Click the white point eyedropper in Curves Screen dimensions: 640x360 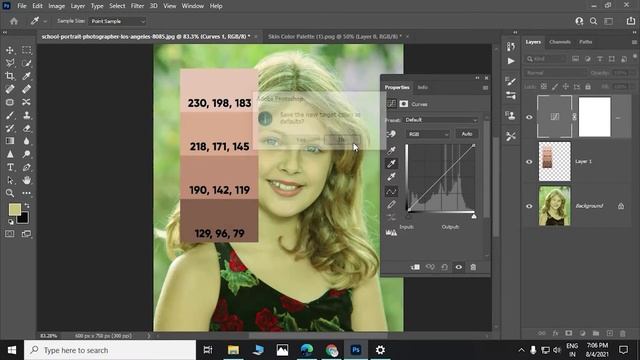[x=391, y=177]
